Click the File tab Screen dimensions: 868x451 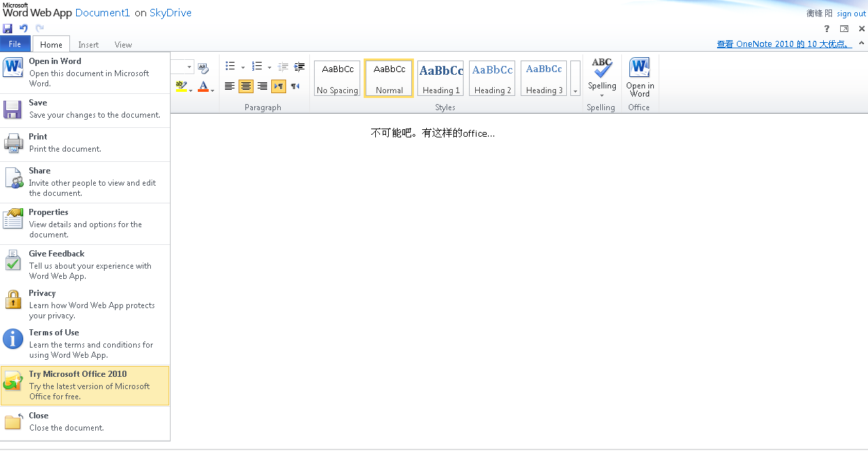tap(15, 44)
